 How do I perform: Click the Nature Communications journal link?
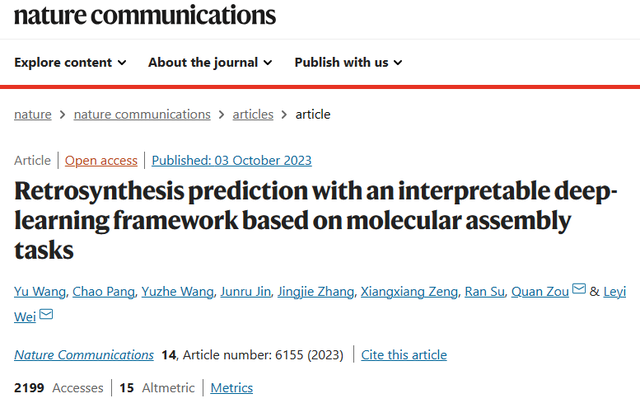pyautogui.click(x=84, y=355)
